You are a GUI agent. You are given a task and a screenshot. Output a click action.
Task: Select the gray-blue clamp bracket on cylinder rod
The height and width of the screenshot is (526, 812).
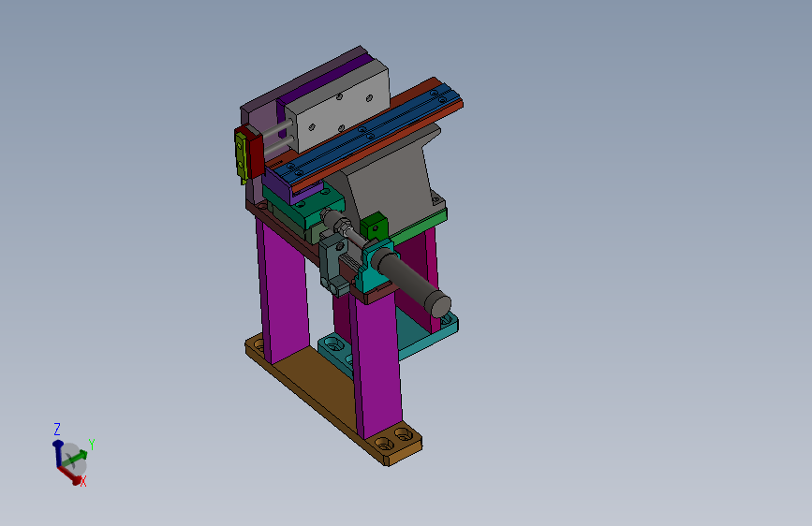[333, 266]
